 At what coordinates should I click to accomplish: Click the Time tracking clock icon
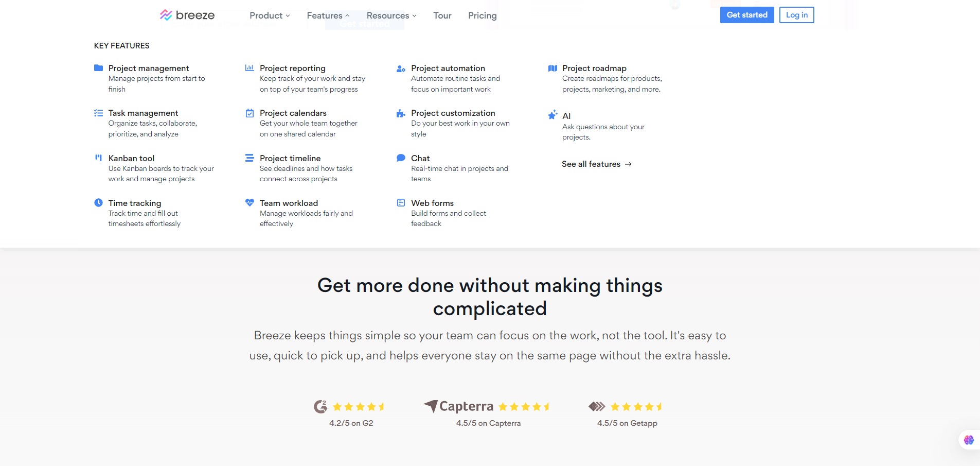click(98, 203)
